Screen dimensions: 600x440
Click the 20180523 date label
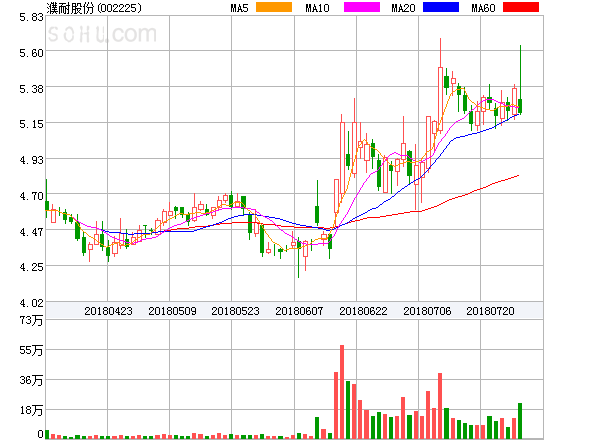point(235,311)
